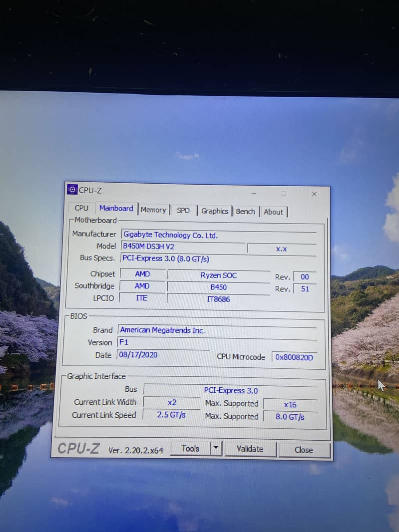Screen dimensions: 399x532
Task: Click the southbridge Rev. 51 value
Action: (x=305, y=289)
